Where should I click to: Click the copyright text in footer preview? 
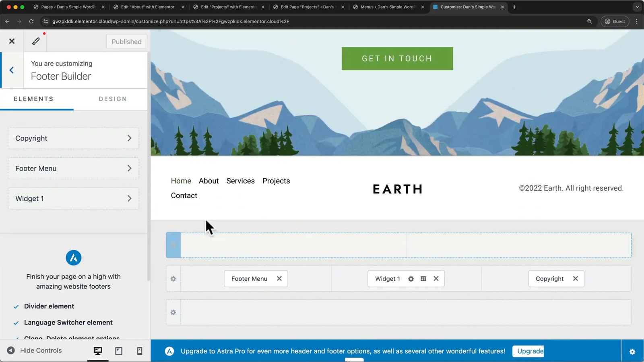(571, 188)
